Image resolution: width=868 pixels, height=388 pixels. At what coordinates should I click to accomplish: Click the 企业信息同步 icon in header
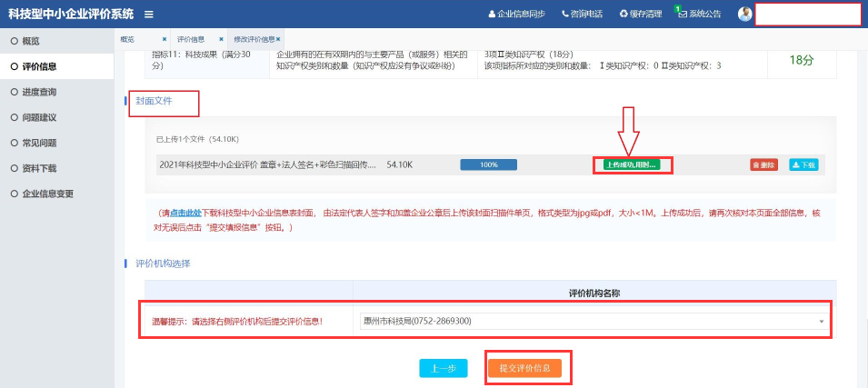[492, 15]
